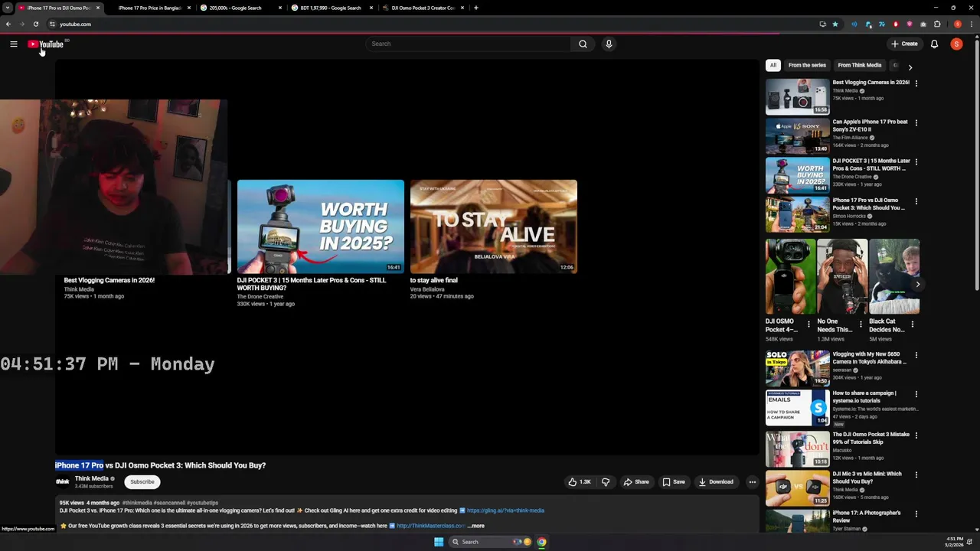Screen dimensions: 980x551
Task: Reload the page in browser
Action: click(x=35, y=24)
